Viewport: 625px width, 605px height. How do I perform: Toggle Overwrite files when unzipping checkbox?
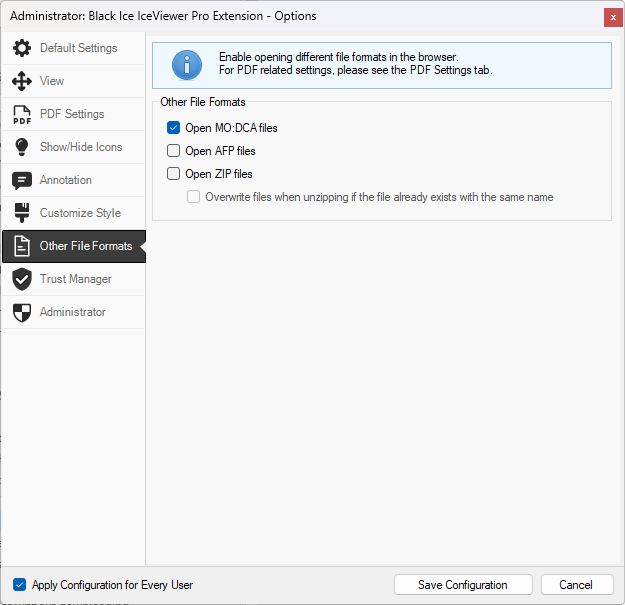point(193,197)
